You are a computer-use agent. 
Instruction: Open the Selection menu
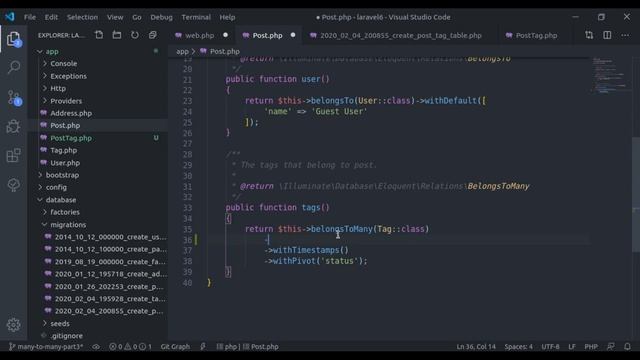(82, 17)
